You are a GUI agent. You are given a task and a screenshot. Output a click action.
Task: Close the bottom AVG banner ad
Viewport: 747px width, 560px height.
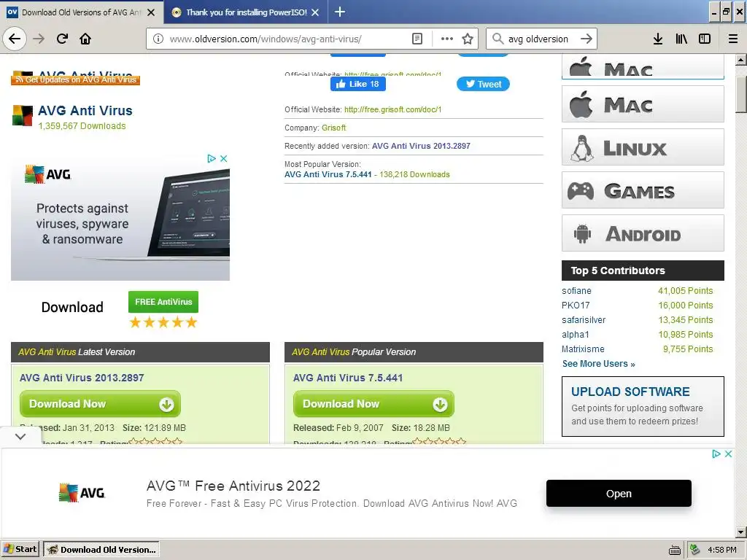pyautogui.click(x=728, y=454)
